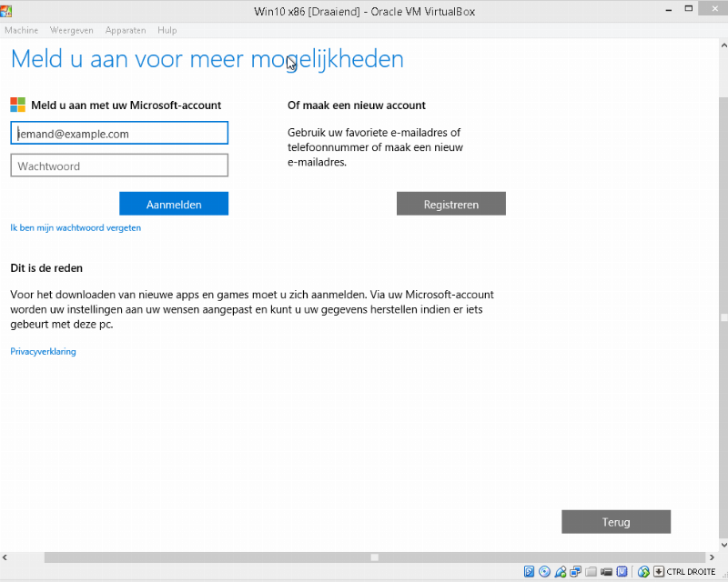Screen dimensions: 728x582
Task: Click the Aanmelden button
Action: [174, 204]
